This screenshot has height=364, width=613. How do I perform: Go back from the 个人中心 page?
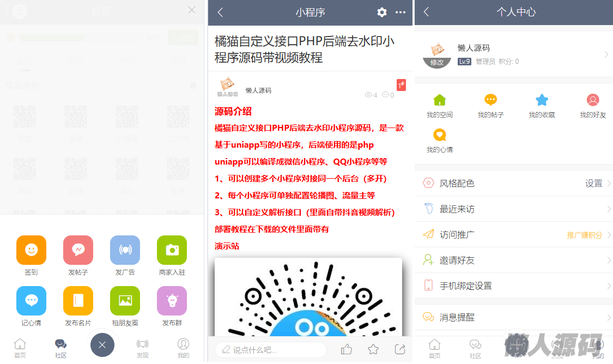pyautogui.click(x=427, y=12)
